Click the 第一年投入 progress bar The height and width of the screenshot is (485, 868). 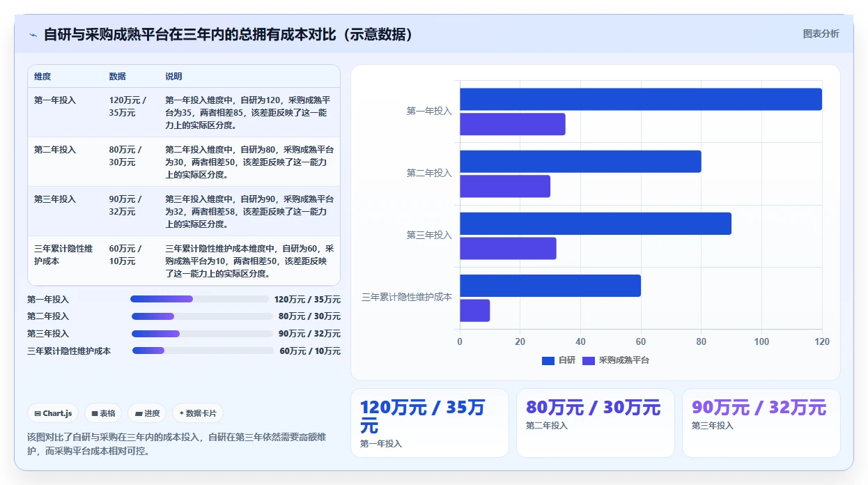[x=199, y=299]
